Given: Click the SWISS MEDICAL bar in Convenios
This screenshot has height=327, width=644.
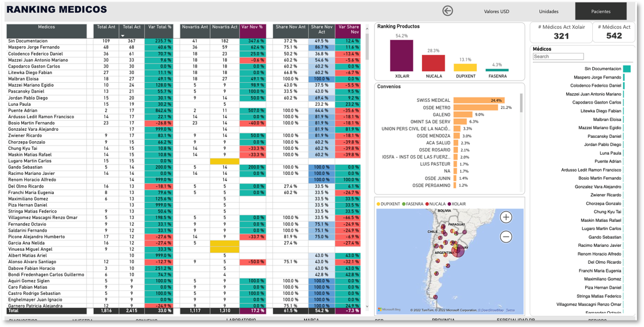Looking at the screenshot, I should (479, 100).
